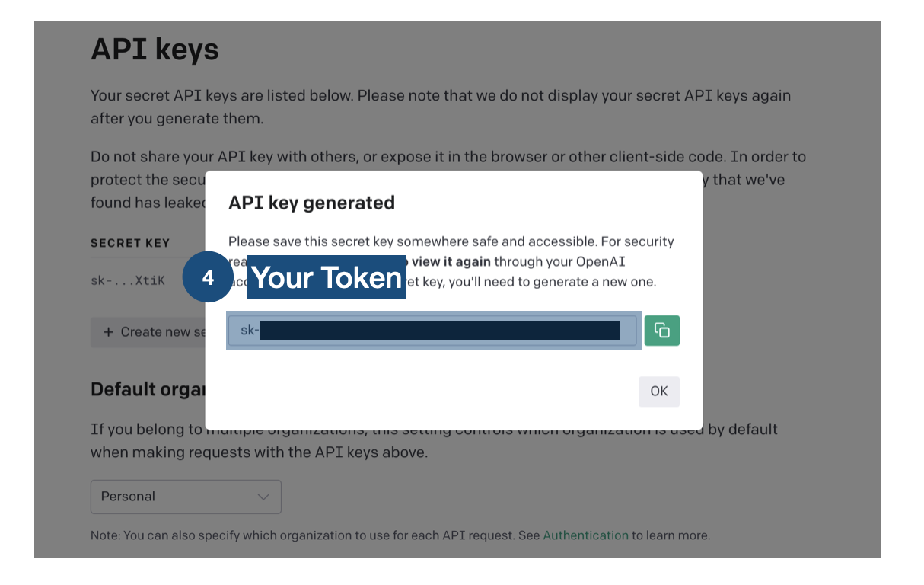The image size is (924, 585).
Task: Open the Authentication documentation link
Action: pyautogui.click(x=585, y=535)
